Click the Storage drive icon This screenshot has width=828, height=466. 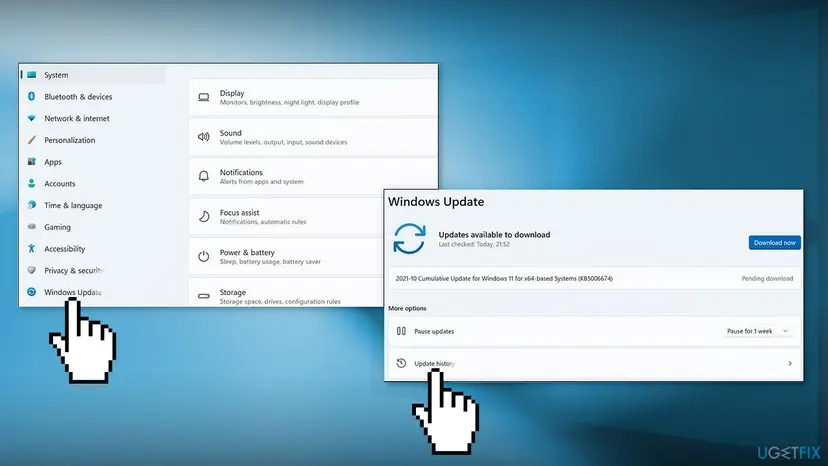coord(204,296)
